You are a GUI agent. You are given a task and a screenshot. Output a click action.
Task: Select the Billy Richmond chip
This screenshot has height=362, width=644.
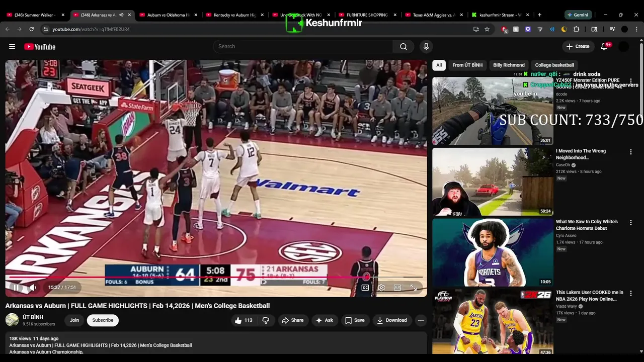click(x=509, y=65)
